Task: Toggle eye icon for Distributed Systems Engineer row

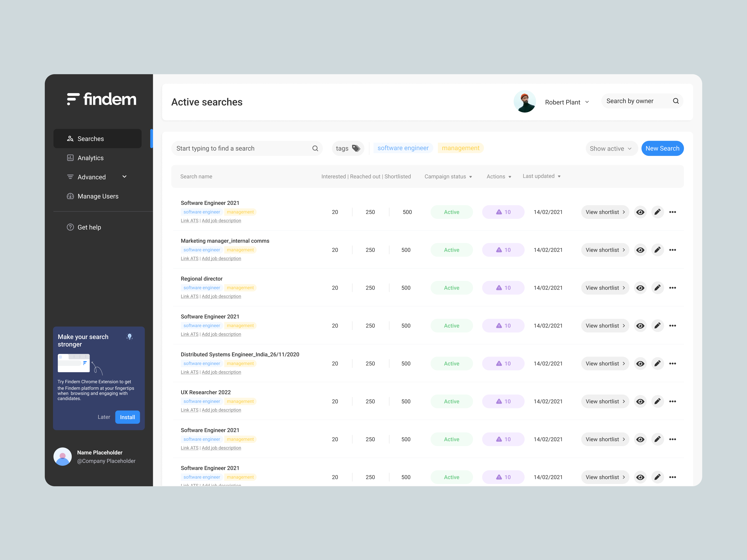Action: click(640, 364)
